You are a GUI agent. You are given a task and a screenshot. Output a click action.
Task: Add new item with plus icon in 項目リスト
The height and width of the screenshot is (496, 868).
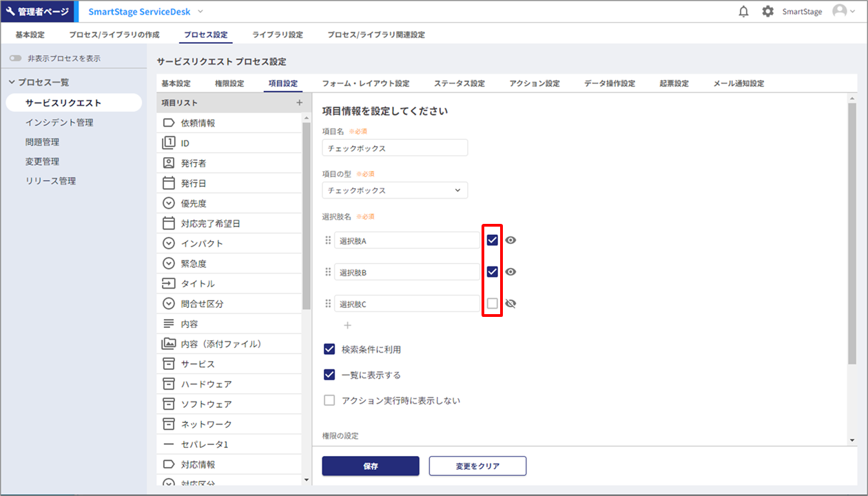[x=299, y=103]
